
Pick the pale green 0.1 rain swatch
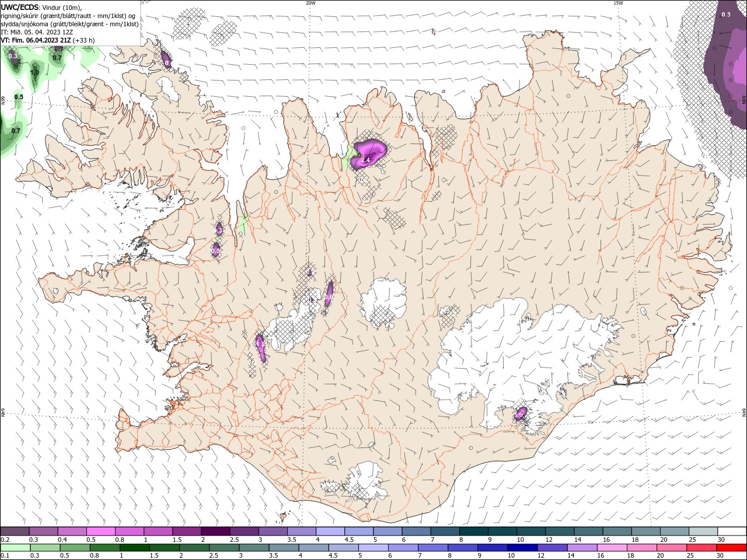coord(15,548)
